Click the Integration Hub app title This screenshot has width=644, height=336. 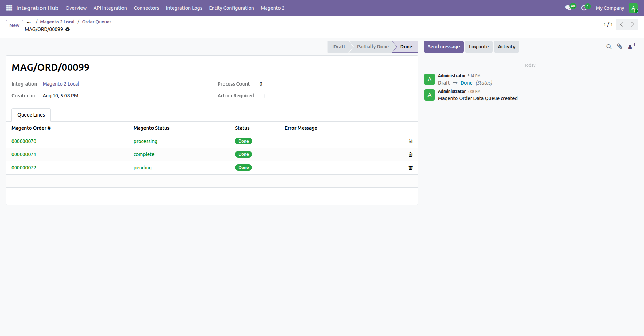[x=37, y=8]
